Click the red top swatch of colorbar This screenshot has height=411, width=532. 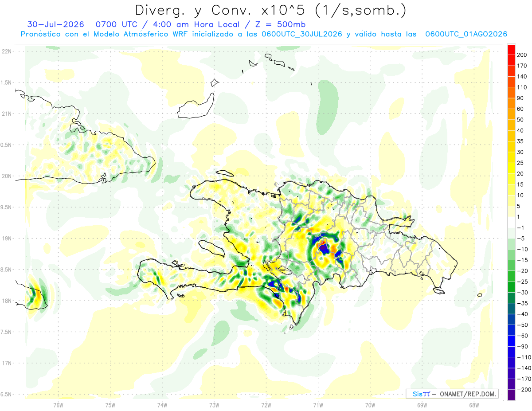click(511, 50)
